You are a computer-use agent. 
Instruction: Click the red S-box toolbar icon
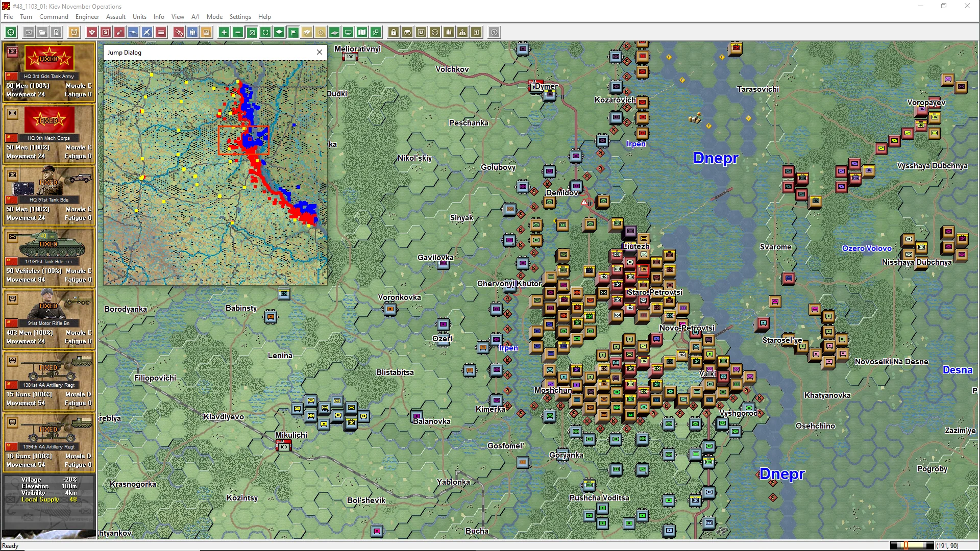[x=106, y=32]
